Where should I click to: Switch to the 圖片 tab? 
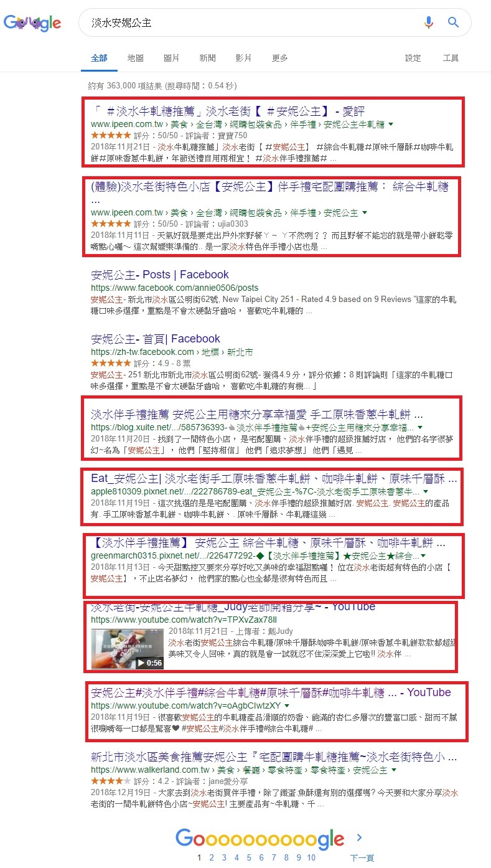tap(171, 58)
